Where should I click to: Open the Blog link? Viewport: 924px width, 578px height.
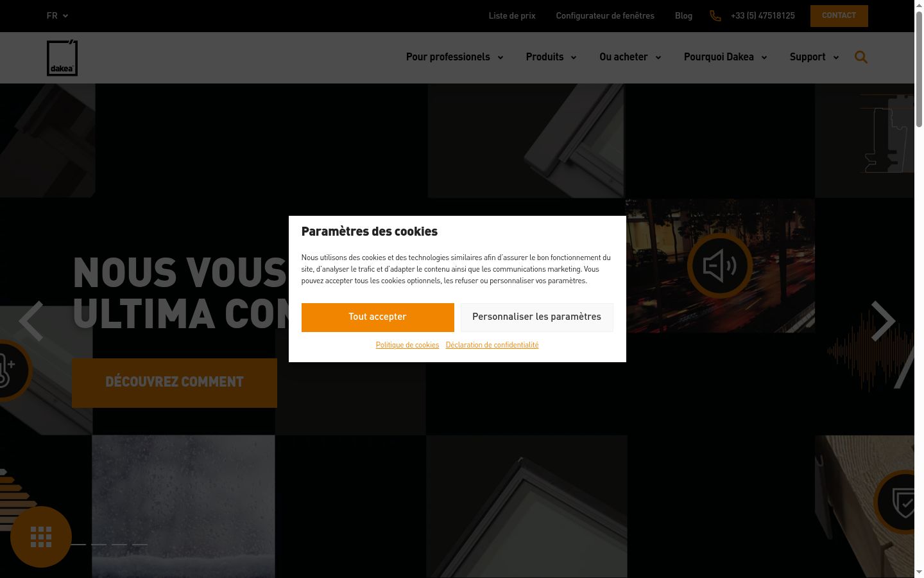click(683, 16)
